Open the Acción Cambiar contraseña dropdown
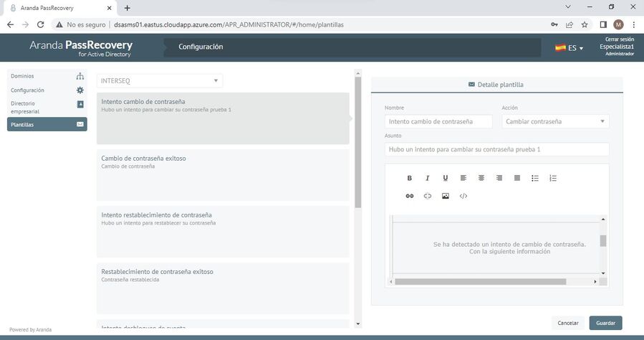The height and width of the screenshot is (340, 644). click(555, 121)
